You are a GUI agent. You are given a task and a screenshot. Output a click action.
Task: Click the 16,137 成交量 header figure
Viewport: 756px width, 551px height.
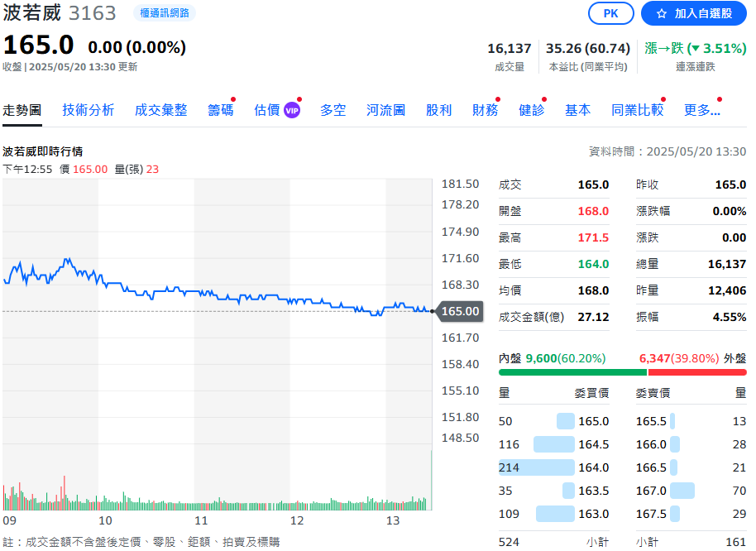pyautogui.click(x=510, y=48)
